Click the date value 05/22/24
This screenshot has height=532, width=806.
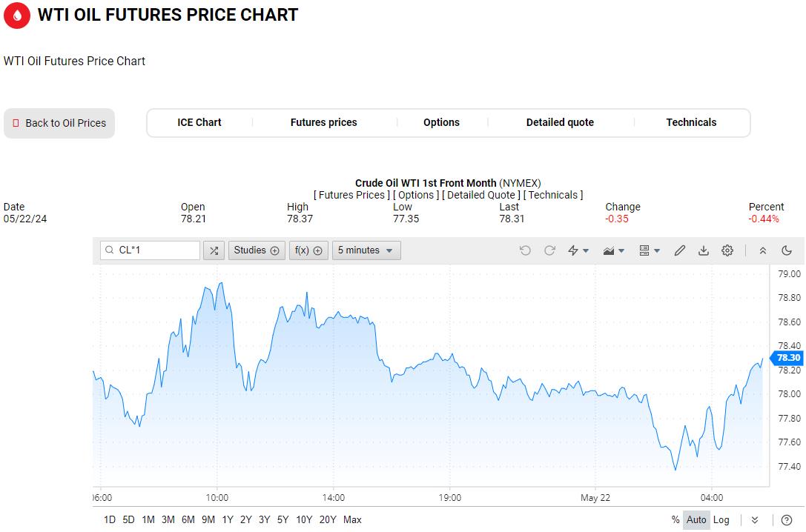point(25,219)
